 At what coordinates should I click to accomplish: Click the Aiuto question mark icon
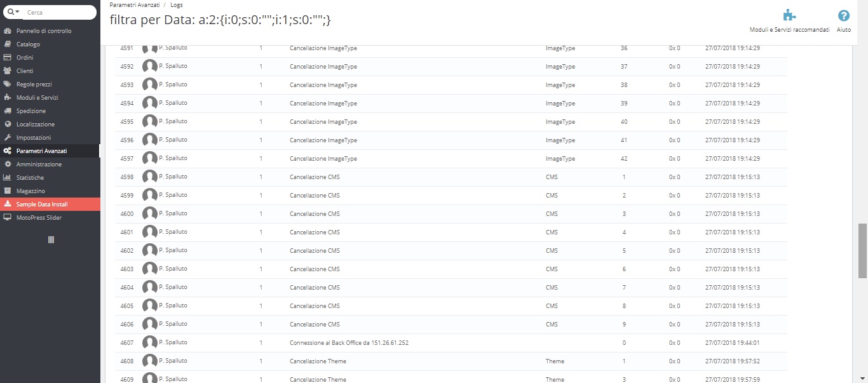[x=844, y=16]
